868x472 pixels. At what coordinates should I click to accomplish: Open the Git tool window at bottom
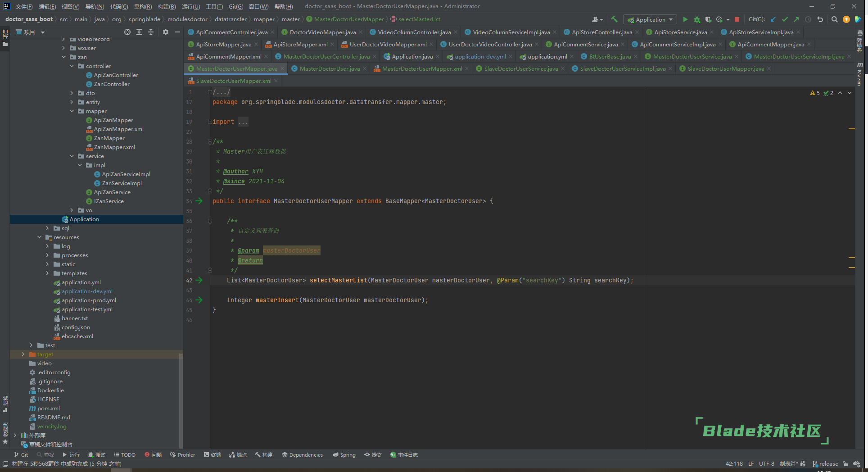click(21, 454)
